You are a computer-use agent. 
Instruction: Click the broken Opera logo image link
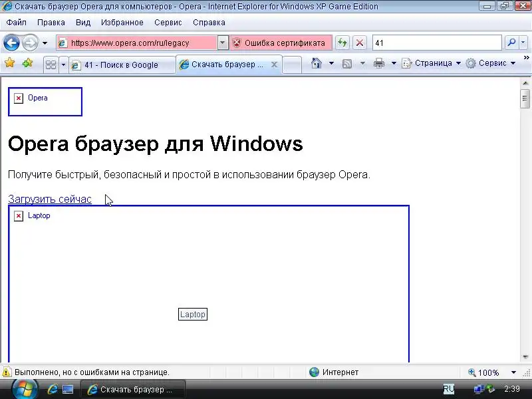(45, 102)
